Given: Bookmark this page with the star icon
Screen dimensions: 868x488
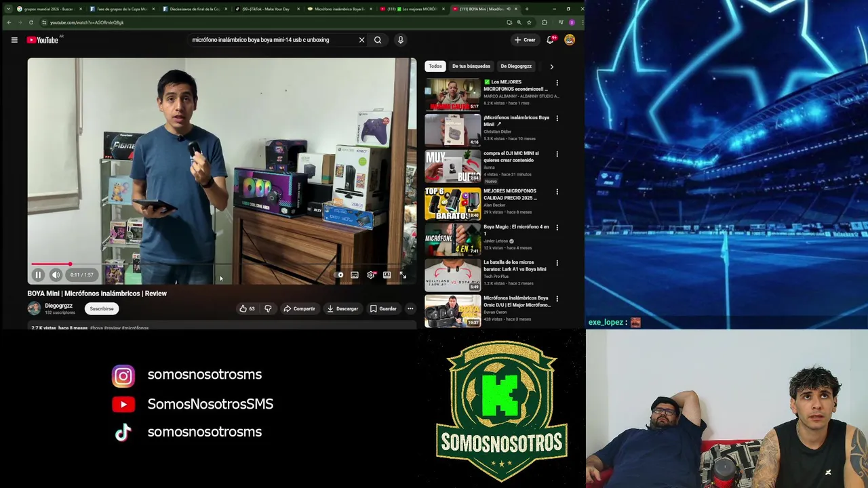Looking at the screenshot, I should (529, 22).
